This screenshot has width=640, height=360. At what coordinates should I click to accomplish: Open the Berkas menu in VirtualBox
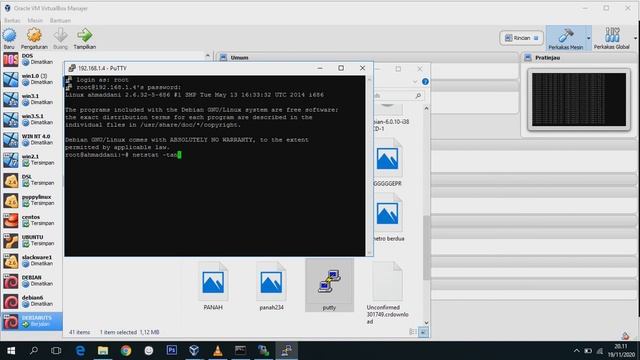coord(12,20)
